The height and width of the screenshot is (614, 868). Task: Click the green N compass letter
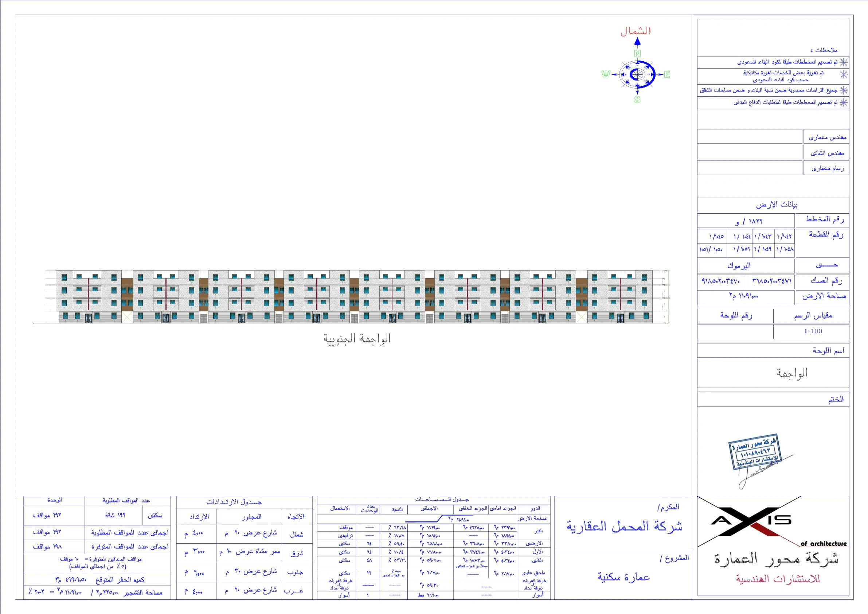[637, 53]
